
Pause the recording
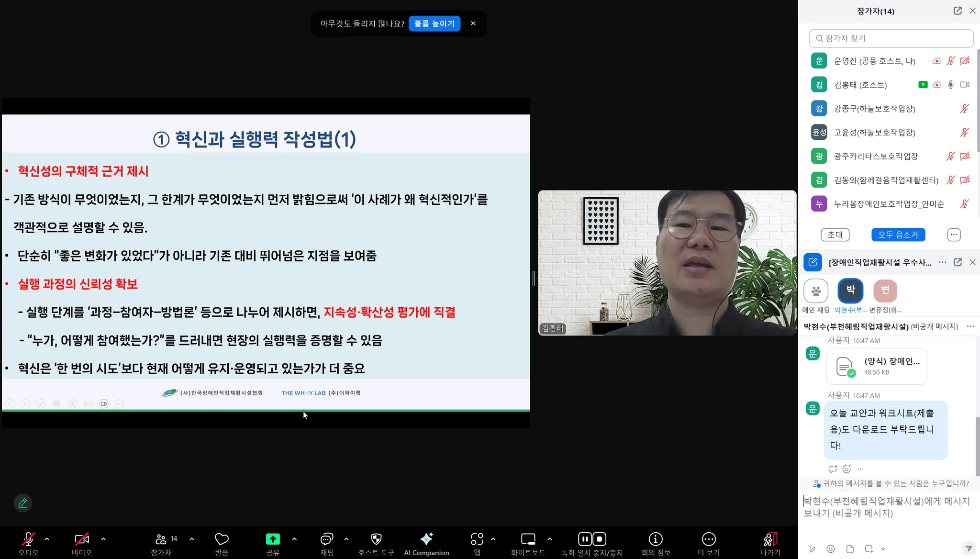click(585, 539)
